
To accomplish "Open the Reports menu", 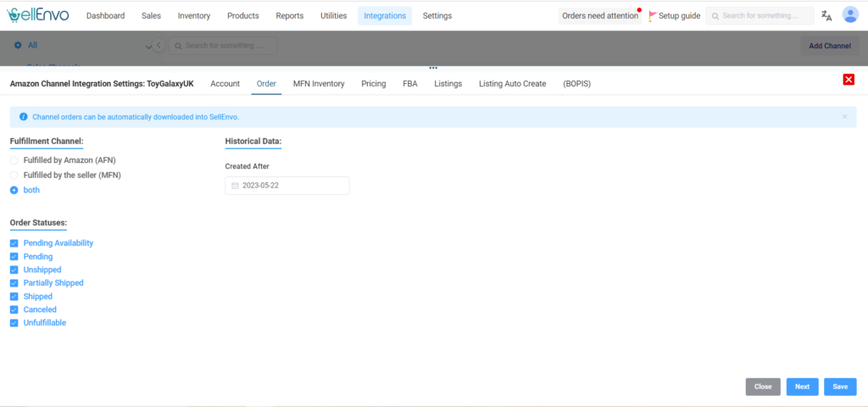I will pos(289,15).
